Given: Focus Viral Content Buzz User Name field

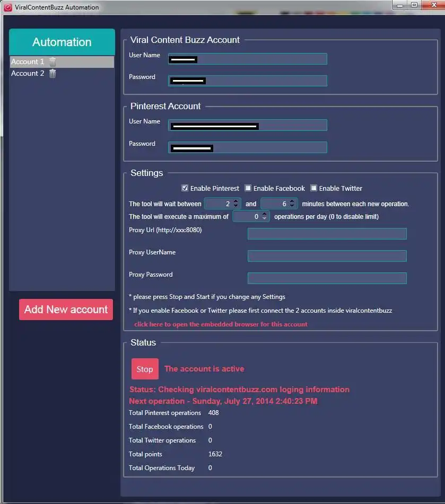Looking at the screenshot, I should (x=248, y=59).
